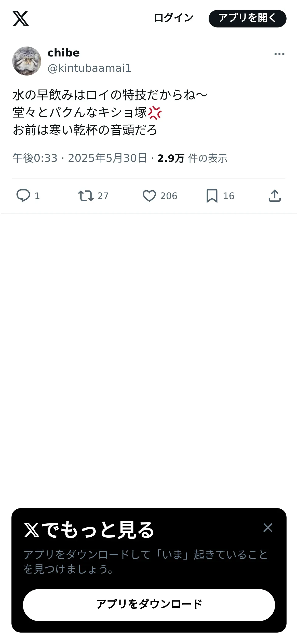Repost the tweet with the retweet icon
The width and height of the screenshot is (298, 644).
tap(86, 196)
